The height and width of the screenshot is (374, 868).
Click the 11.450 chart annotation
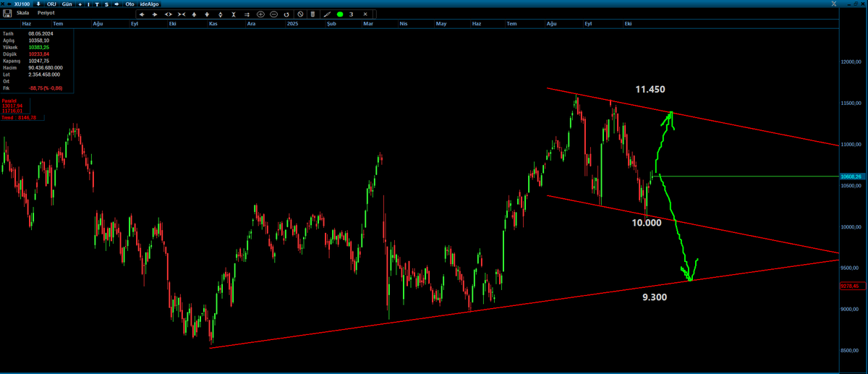tap(650, 89)
